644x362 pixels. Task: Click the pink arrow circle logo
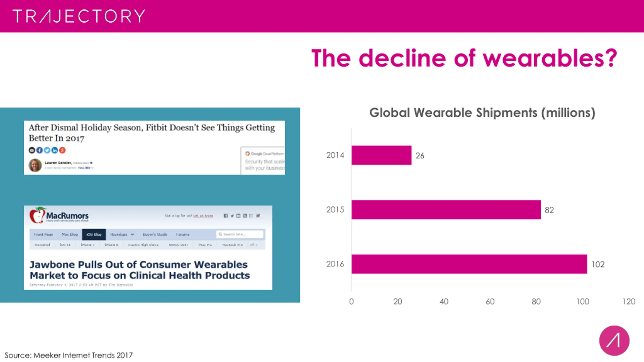pyautogui.click(x=614, y=341)
